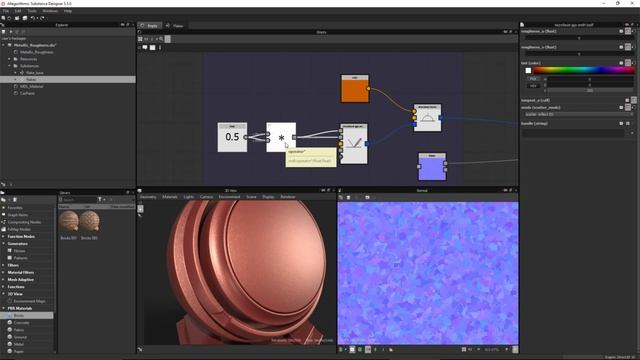Select Environment Maps under 3D View
This screenshot has height=360, width=640.
tap(29, 301)
